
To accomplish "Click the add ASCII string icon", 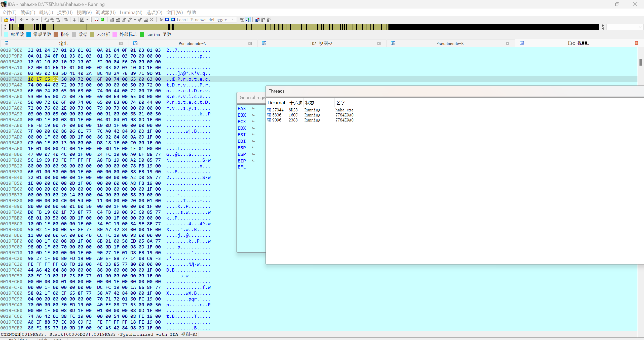I will click(124, 20).
